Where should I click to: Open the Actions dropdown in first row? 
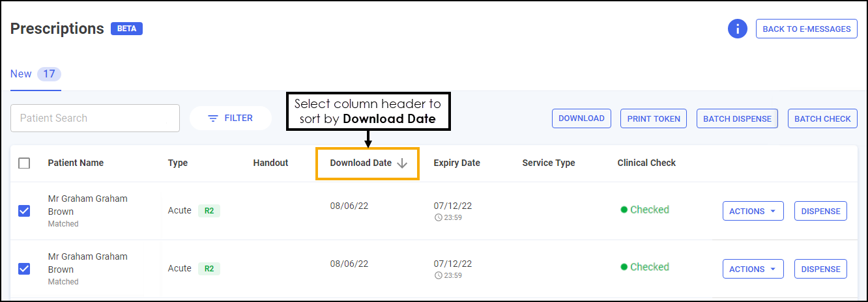753,212
